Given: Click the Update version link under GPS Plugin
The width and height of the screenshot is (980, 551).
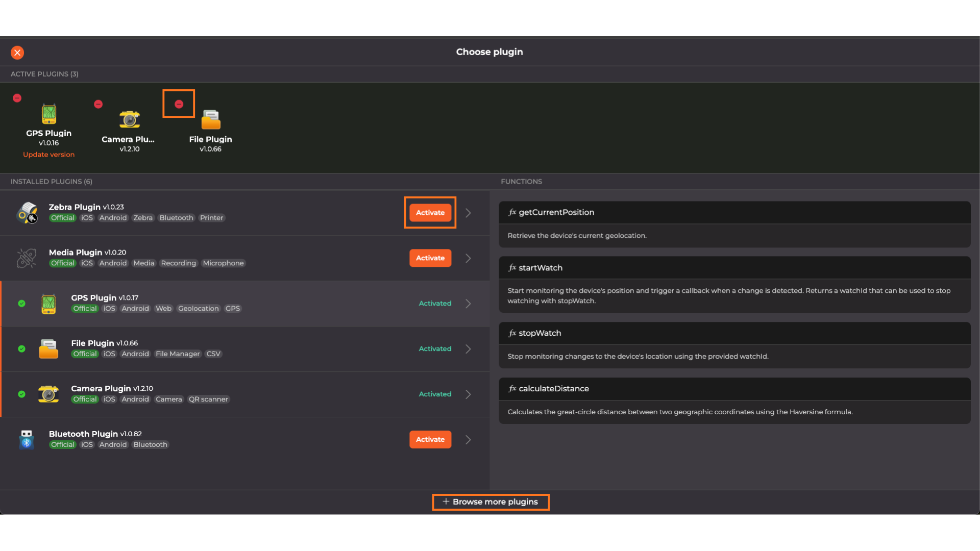Looking at the screenshot, I should tap(48, 155).
